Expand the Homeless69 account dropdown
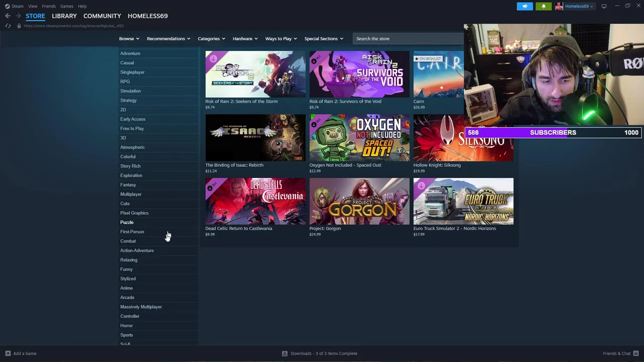Viewport: 644px width, 362px height. tap(579, 6)
